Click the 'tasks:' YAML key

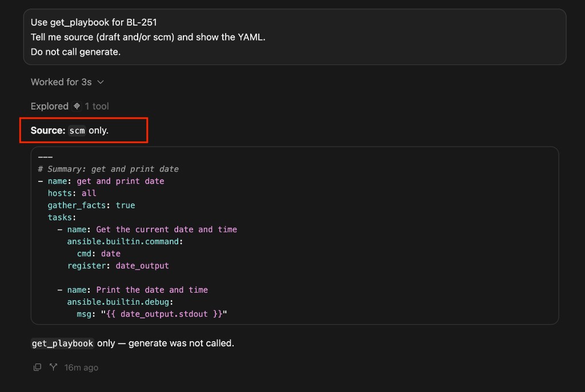point(62,217)
